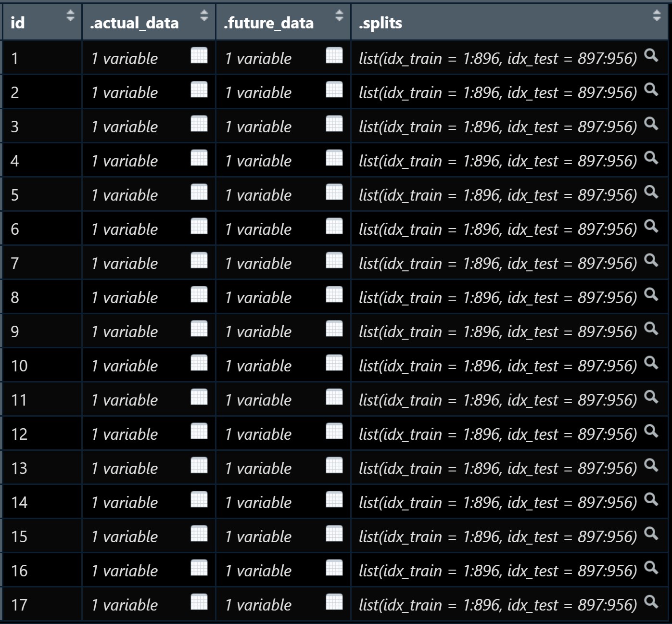The image size is (672, 624).
Task: Open the .future_data table icon in row 3
Action: point(334,124)
